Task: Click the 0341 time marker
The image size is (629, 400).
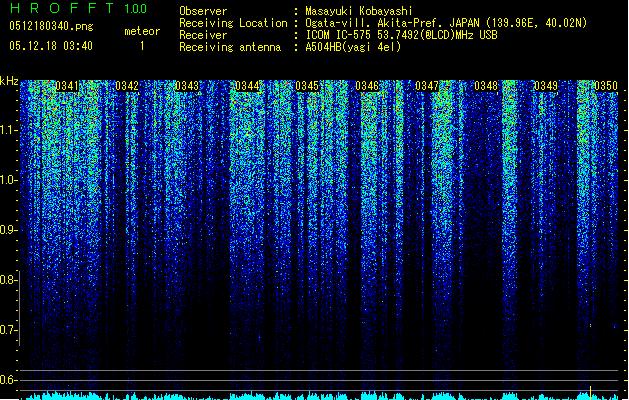Action: 67,86
